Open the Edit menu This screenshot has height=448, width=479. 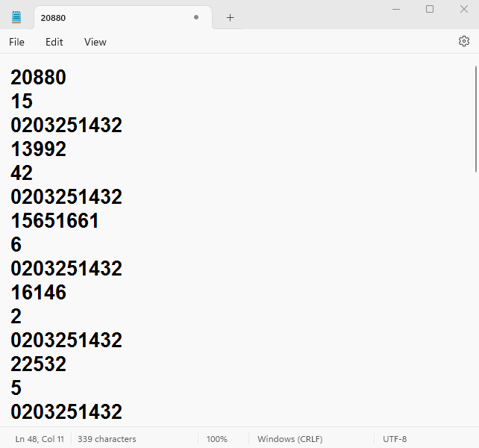point(54,42)
